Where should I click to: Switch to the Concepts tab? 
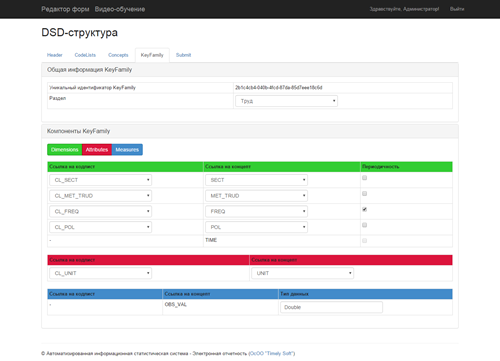click(x=118, y=55)
